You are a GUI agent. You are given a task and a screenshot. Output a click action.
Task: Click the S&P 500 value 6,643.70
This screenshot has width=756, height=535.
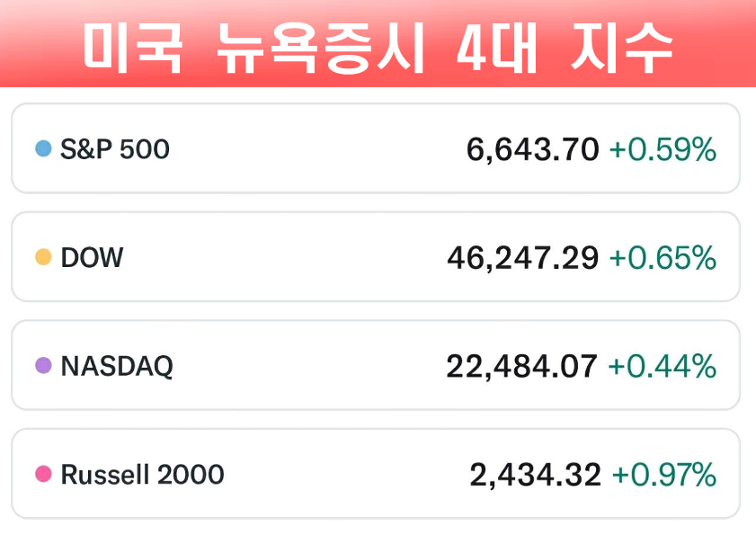click(532, 149)
